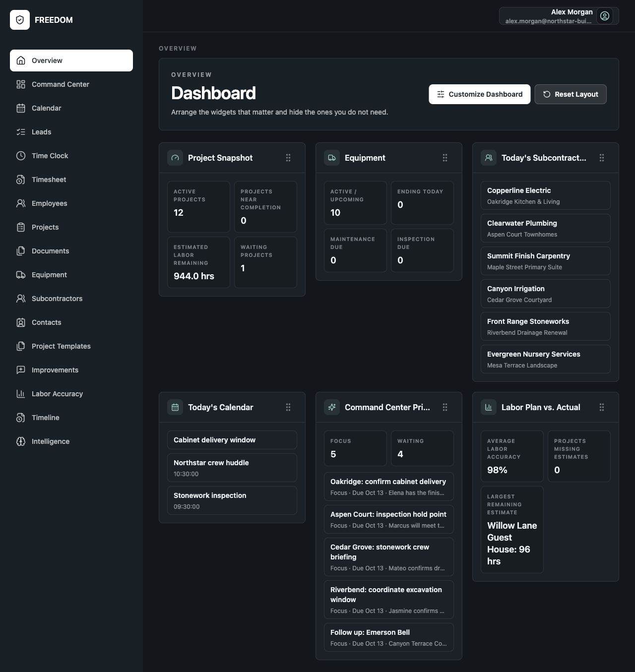The image size is (635, 672).
Task: Click the Ending Today equipment tile
Action: (x=422, y=203)
